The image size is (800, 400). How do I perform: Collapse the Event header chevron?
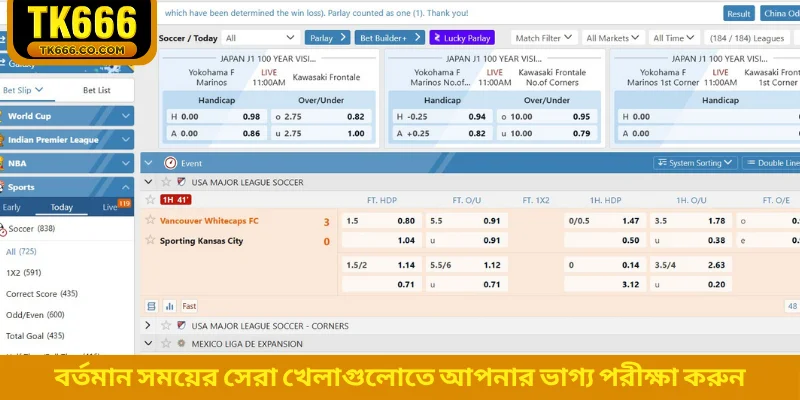click(x=148, y=163)
